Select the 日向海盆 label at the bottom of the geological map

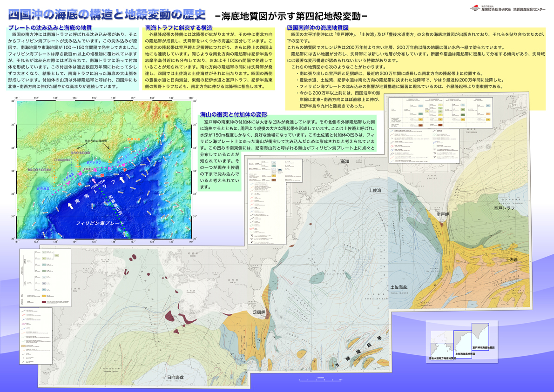(176, 378)
